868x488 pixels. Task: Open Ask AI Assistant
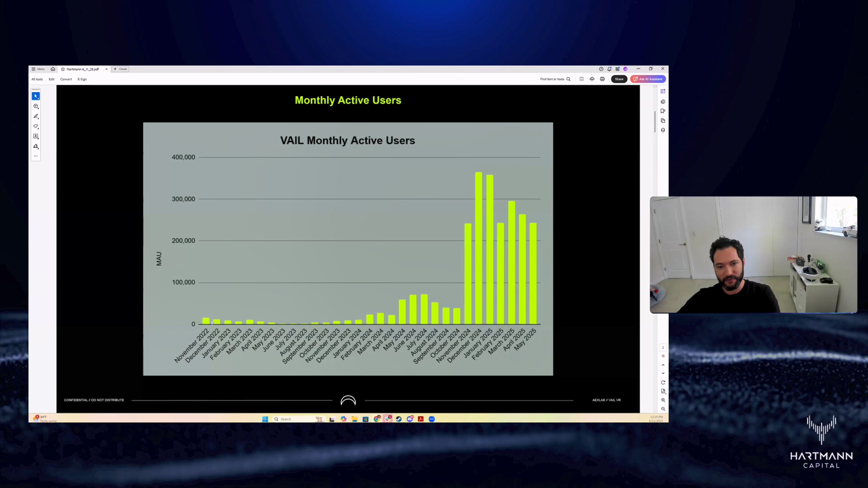click(x=648, y=79)
